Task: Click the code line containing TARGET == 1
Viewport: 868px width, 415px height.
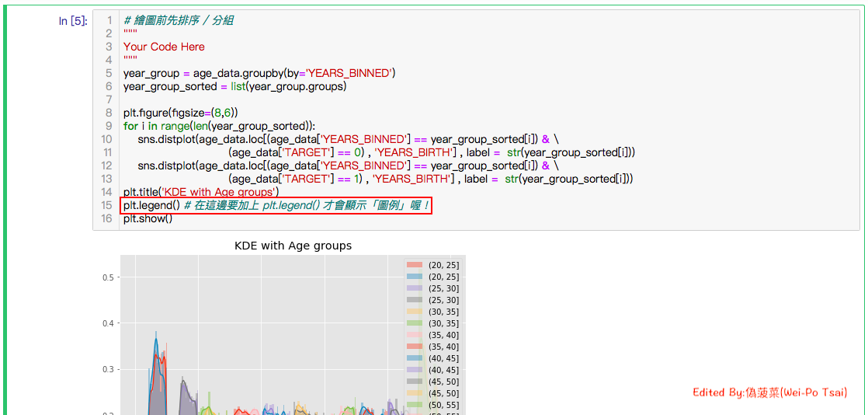Action: click(x=431, y=179)
